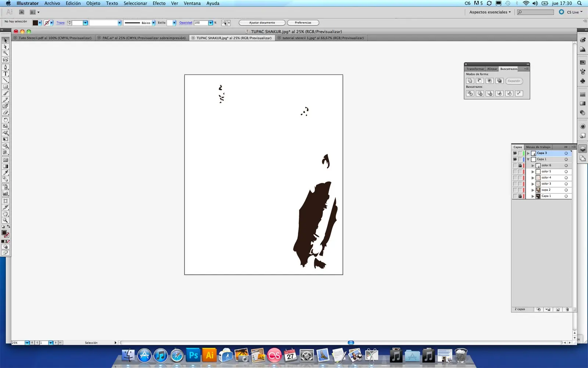Image resolution: width=588 pixels, height=368 pixels.
Task: Select the Direct Selection tool
Action: (6, 47)
